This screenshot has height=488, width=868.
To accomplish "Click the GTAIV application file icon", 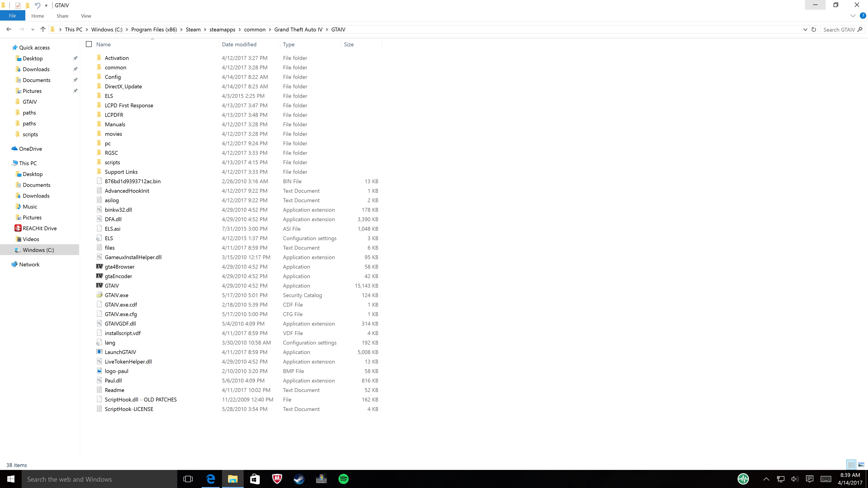I will (x=99, y=285).
